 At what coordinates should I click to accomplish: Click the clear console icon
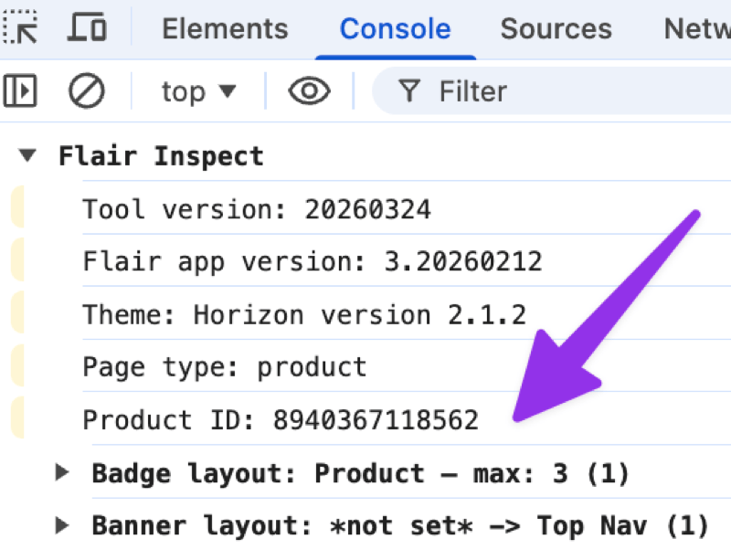point(86,91)
